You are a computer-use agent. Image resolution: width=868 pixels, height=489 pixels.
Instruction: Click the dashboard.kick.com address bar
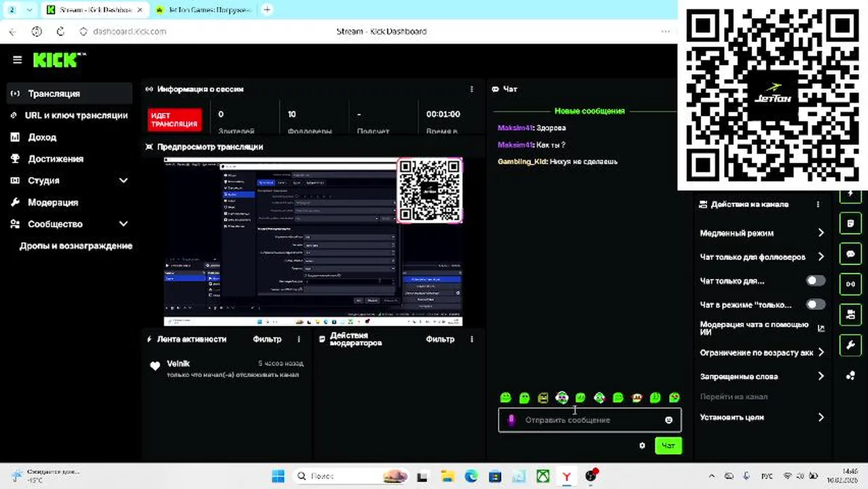(129, 31)
